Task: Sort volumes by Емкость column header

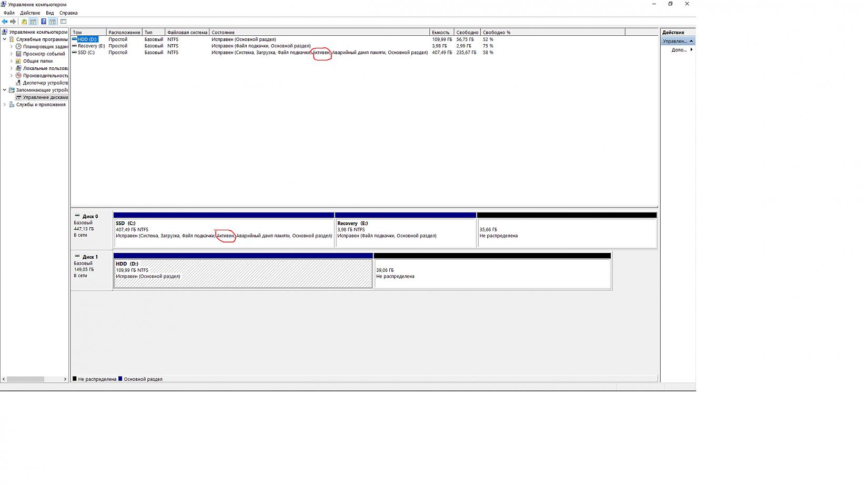Action: 441,32
